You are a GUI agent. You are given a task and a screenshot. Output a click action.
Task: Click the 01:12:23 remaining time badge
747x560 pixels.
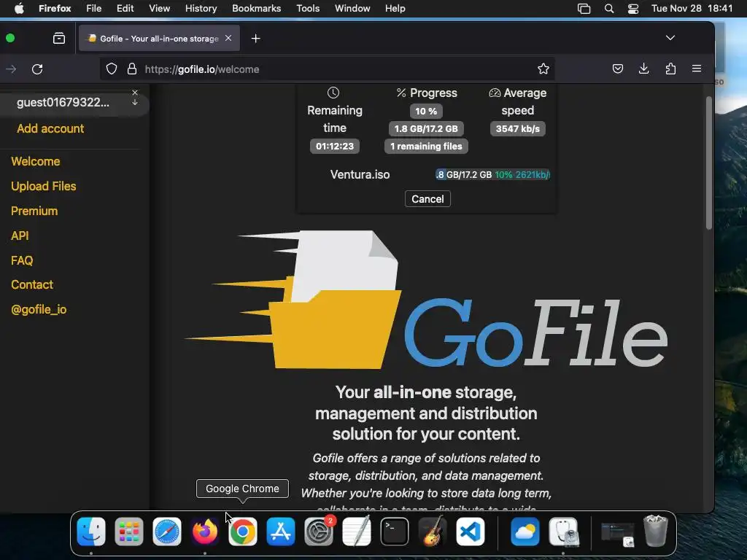tap(334, 146)
